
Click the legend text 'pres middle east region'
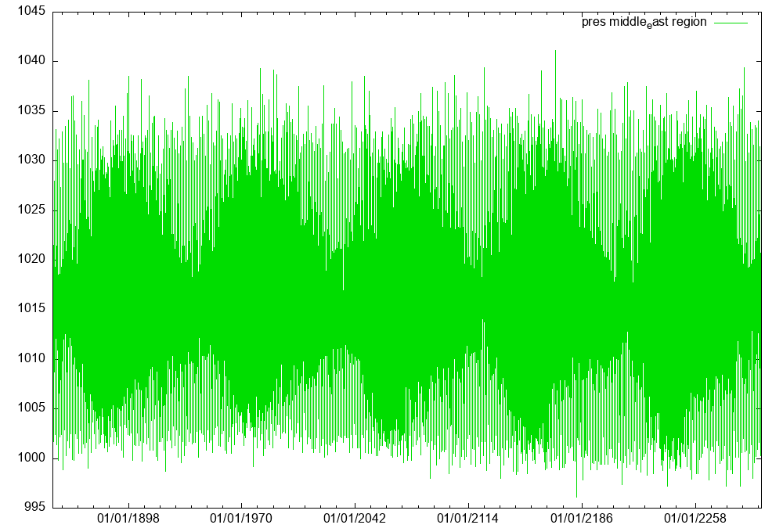pos(644,22)
